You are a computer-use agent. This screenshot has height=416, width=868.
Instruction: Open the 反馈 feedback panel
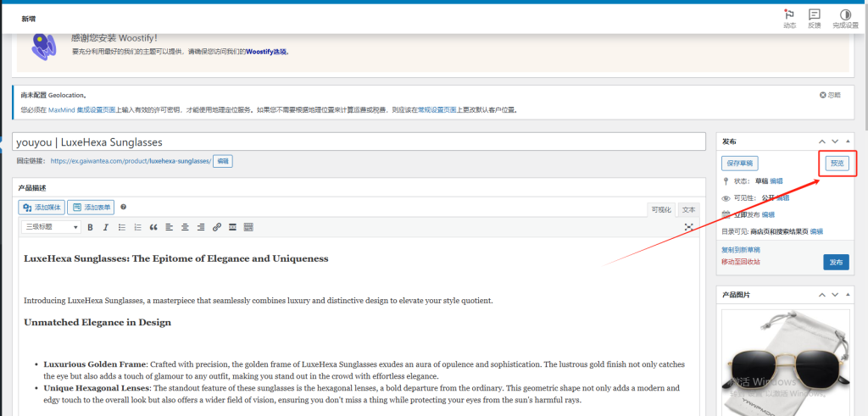[815, 15]
